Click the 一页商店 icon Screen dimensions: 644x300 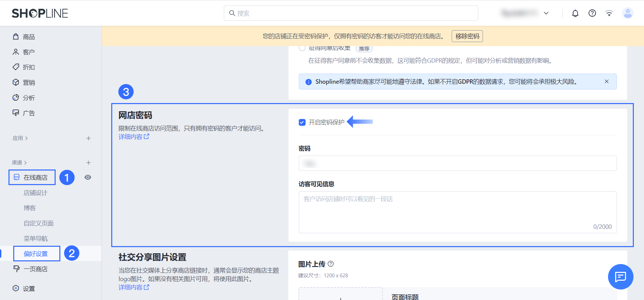pyautogui.click(x=16, y=268)
